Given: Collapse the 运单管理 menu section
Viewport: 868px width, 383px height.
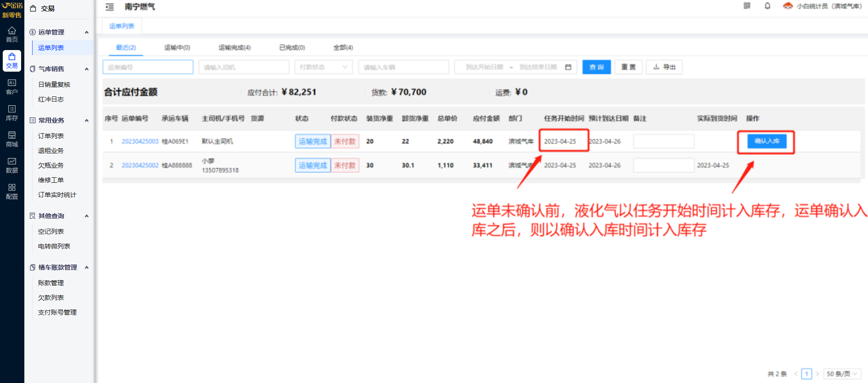Looking at the screenshot, I should click(86, 32).
